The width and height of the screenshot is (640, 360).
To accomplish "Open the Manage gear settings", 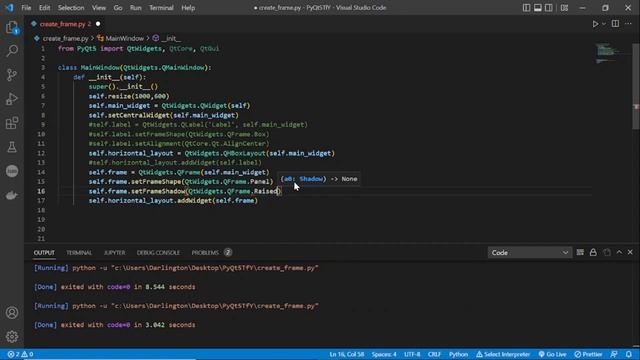I will pyautogui.click(x=12, y=336).
